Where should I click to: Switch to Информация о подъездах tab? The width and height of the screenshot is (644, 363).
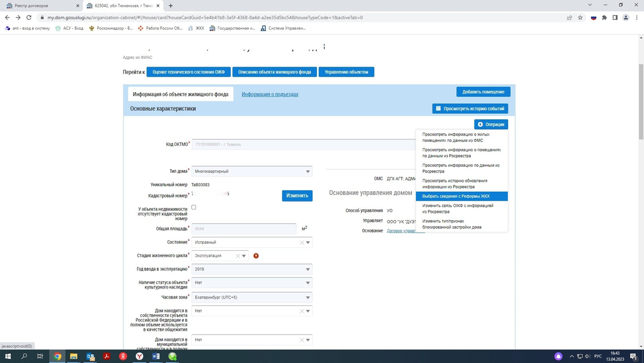pos(270,94)
